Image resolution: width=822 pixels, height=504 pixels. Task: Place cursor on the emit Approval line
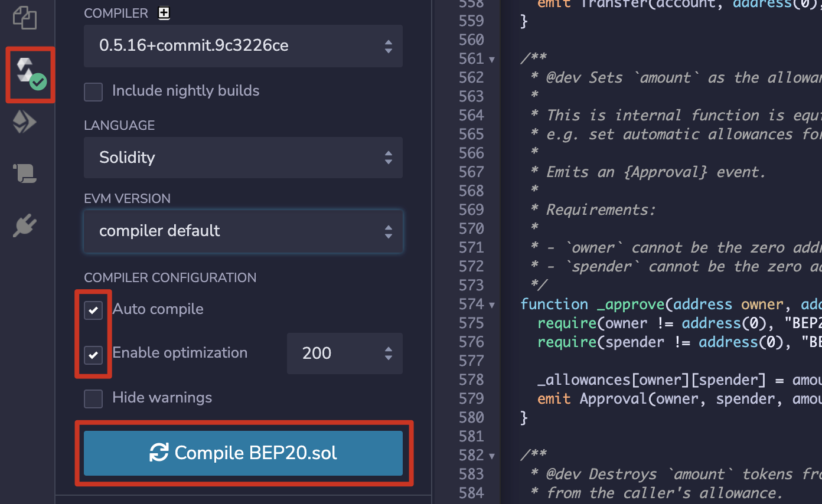(x=650, y=399)
